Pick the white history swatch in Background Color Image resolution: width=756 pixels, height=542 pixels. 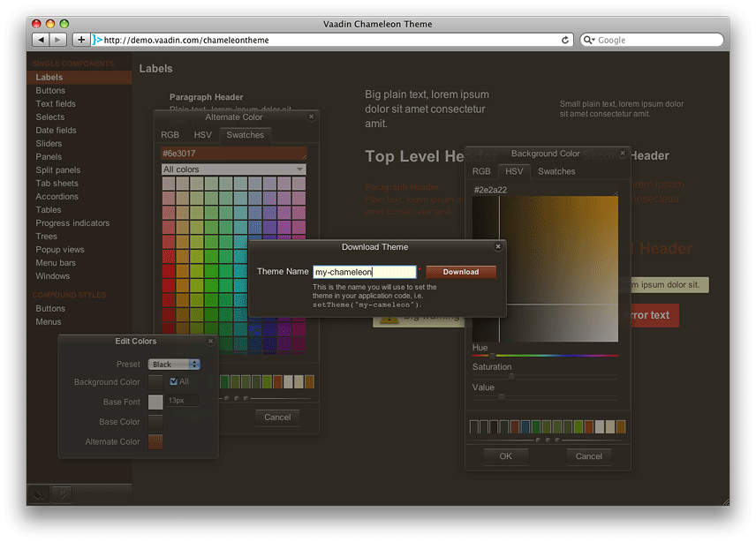600,426
